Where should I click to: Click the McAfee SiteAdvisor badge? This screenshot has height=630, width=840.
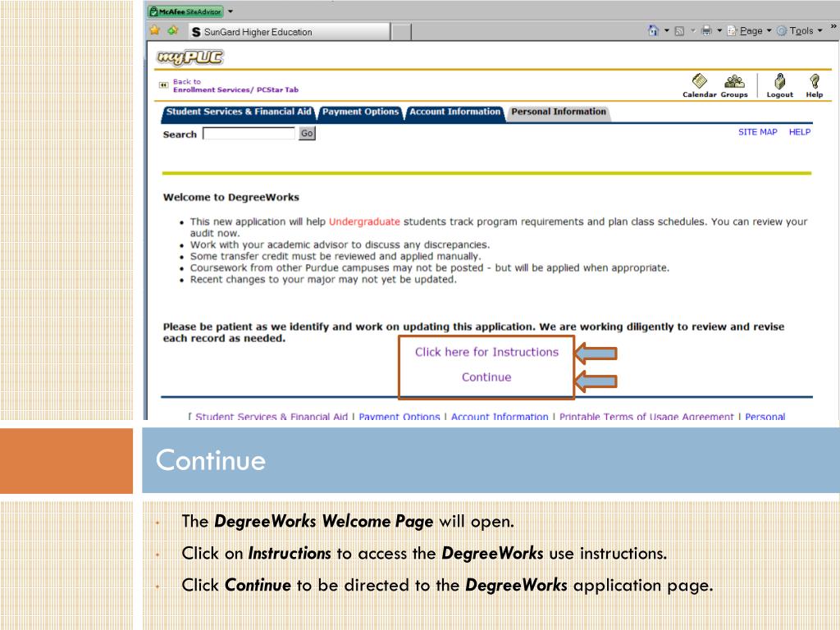pos(185,11)
